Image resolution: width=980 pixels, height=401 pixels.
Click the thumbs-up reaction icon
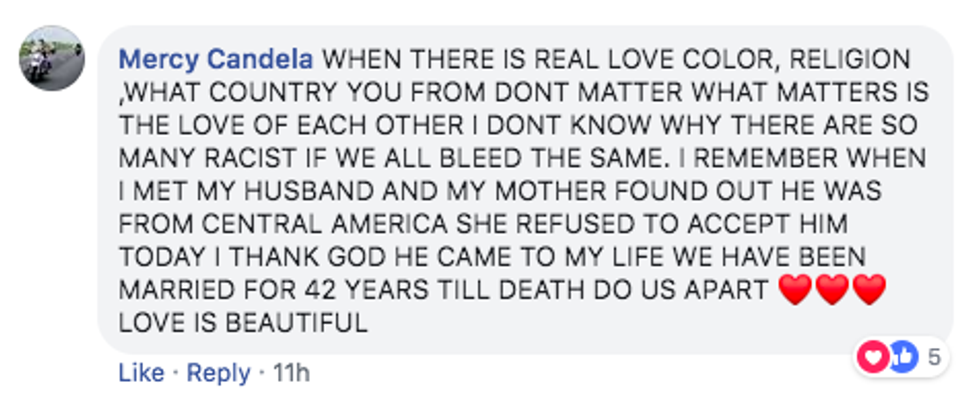[x=901, y=355]
